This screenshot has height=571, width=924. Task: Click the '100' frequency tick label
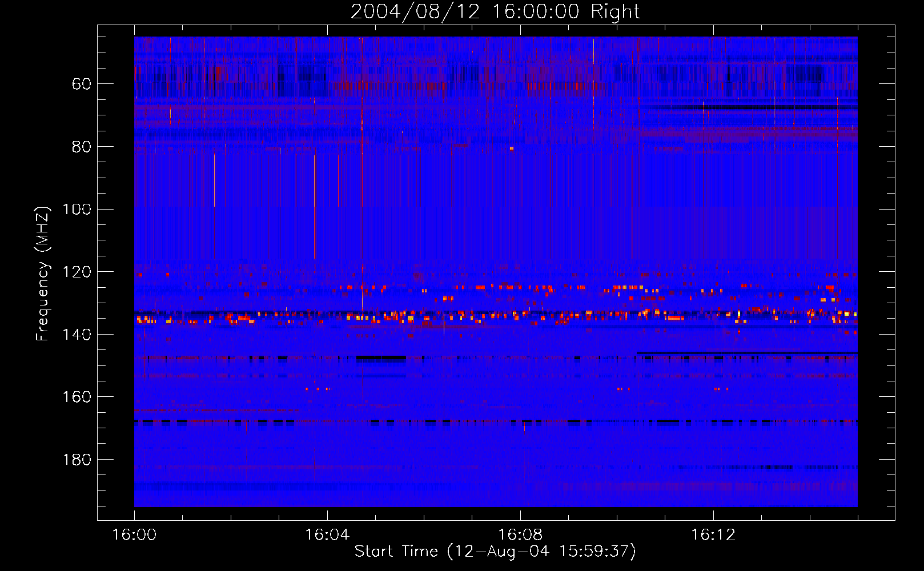pyautogui.click(x=77, y=210)
